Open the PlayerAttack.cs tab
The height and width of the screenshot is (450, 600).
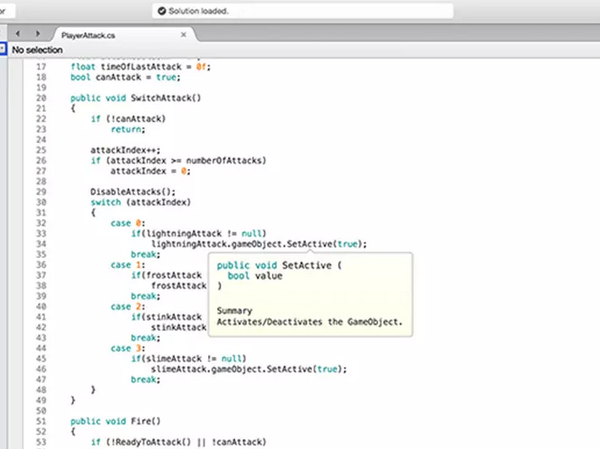[x=88, y=36]
